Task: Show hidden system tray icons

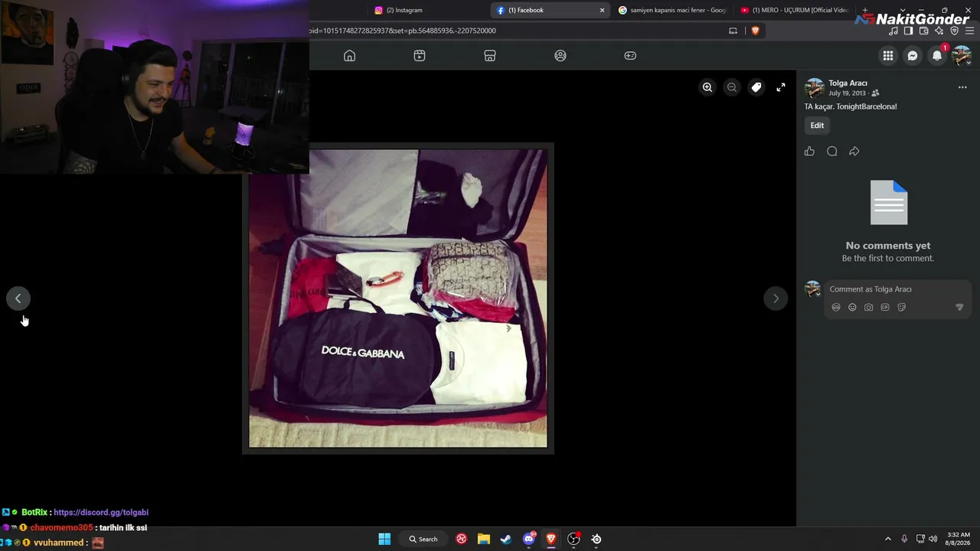Action: [x=888, y=539]
